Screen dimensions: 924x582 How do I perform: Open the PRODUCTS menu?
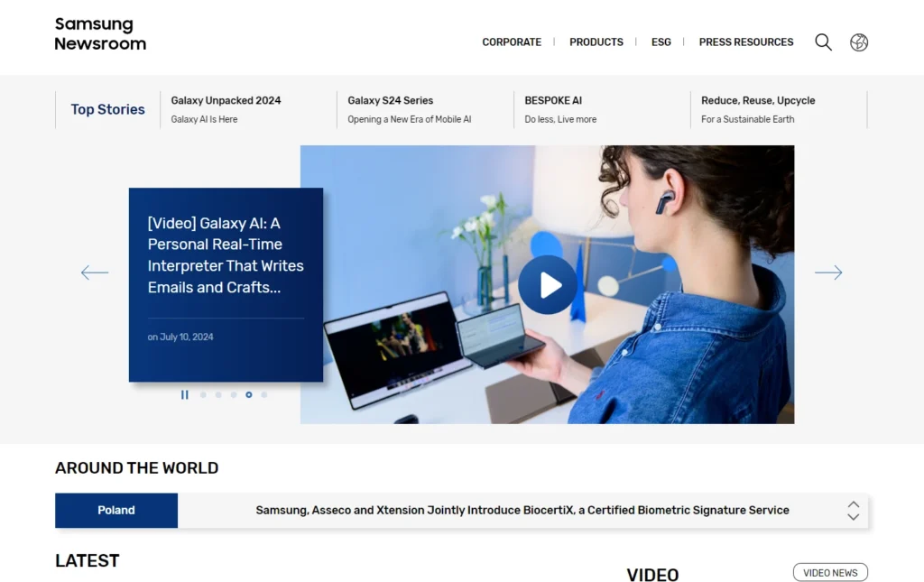(596, 42)
